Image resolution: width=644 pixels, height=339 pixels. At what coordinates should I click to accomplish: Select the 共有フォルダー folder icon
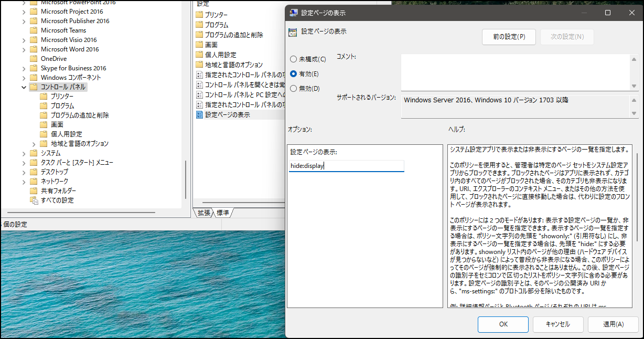tap(34, 190)
